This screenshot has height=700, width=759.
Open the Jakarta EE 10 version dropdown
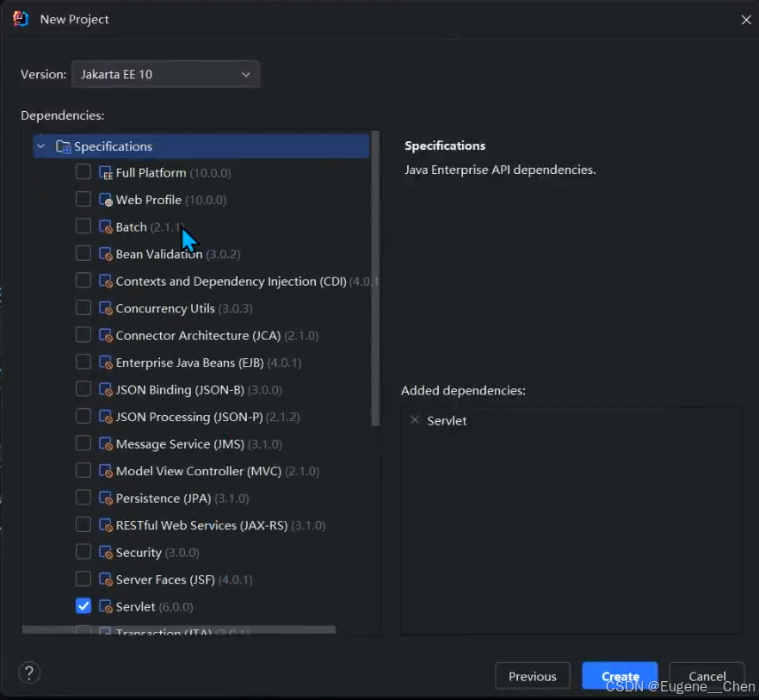point(165,74)
